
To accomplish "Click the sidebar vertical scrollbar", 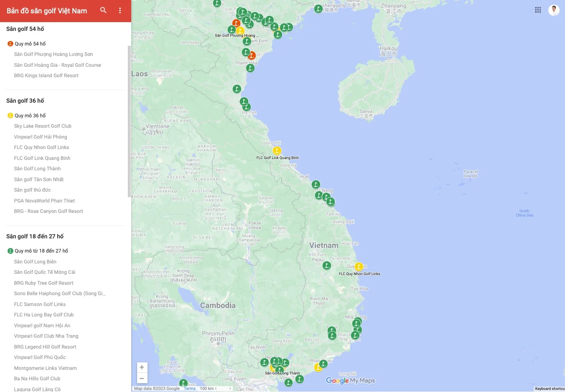I will tap(129, 121).
